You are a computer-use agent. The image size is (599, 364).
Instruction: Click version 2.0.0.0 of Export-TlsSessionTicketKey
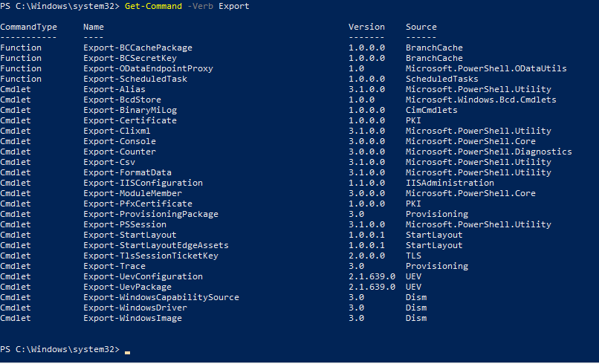click(366, 256)
